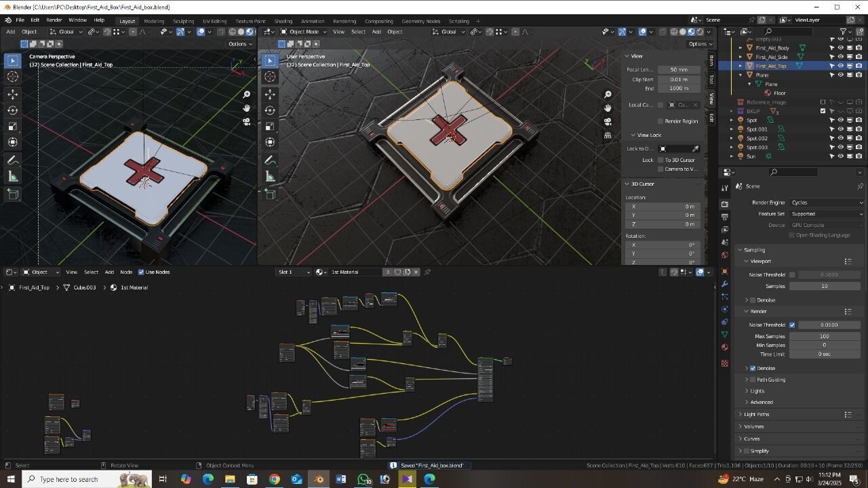Enable the Camera to View lock checkbox

660,169
